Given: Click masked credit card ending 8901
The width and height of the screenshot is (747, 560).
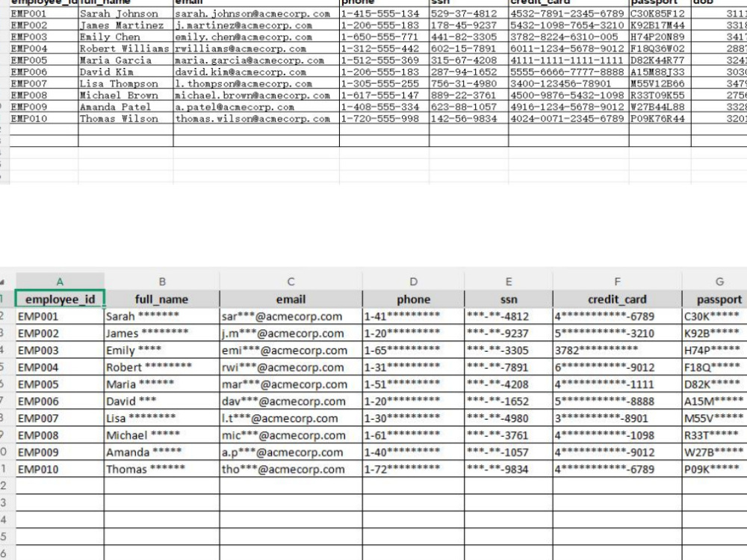Looking at the screenshot, I should pyautogui.click(x=617, y=418).
